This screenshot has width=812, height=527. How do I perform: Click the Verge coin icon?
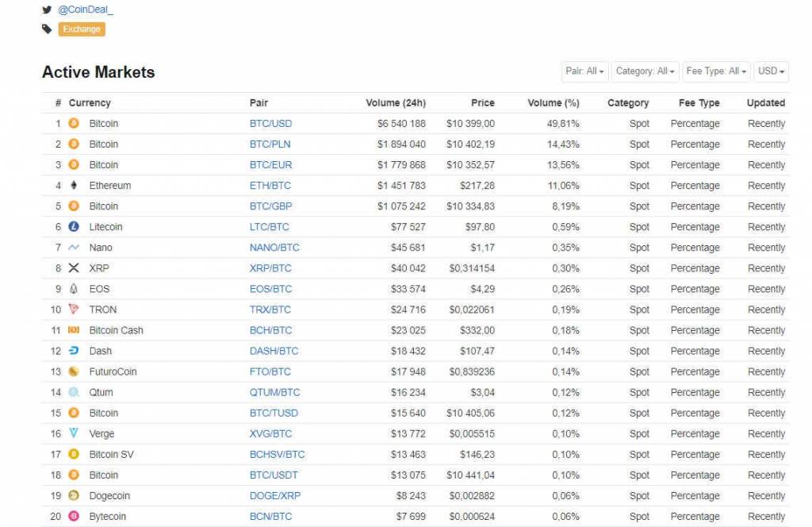coord(74,433)
